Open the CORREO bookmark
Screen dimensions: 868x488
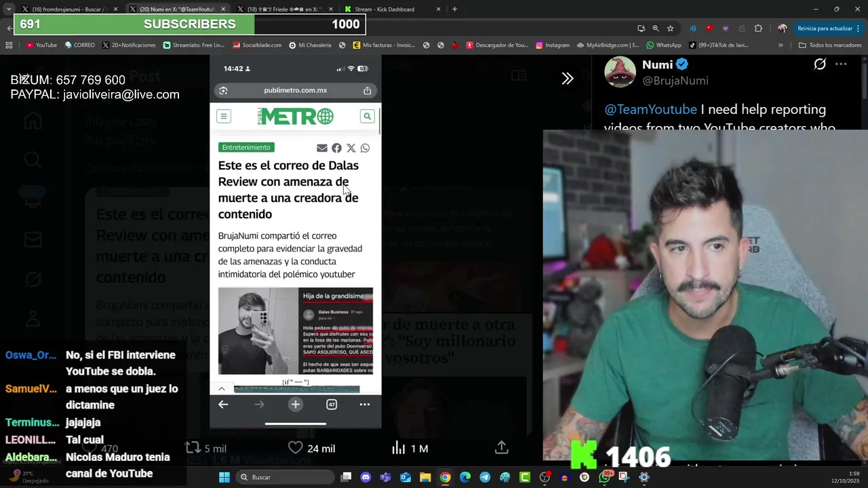pyautogui.click(x=79, y=45)
